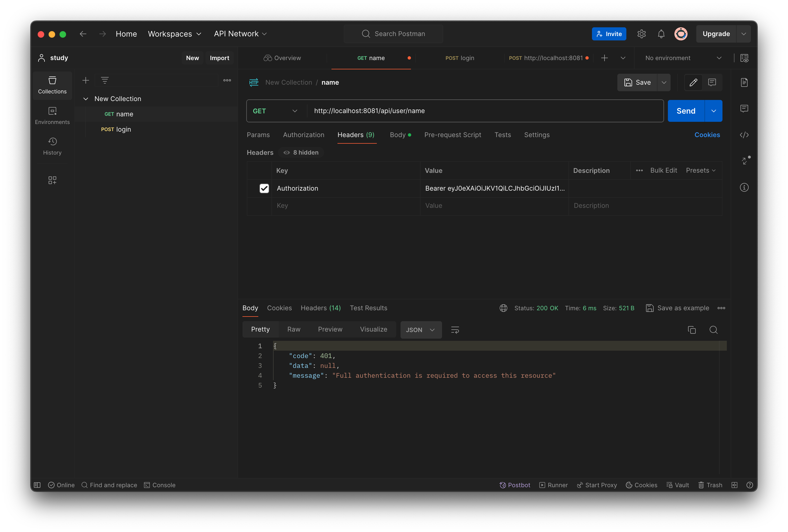
Task: Click Bulk Edit in headers table
Action: click(663, 170)
